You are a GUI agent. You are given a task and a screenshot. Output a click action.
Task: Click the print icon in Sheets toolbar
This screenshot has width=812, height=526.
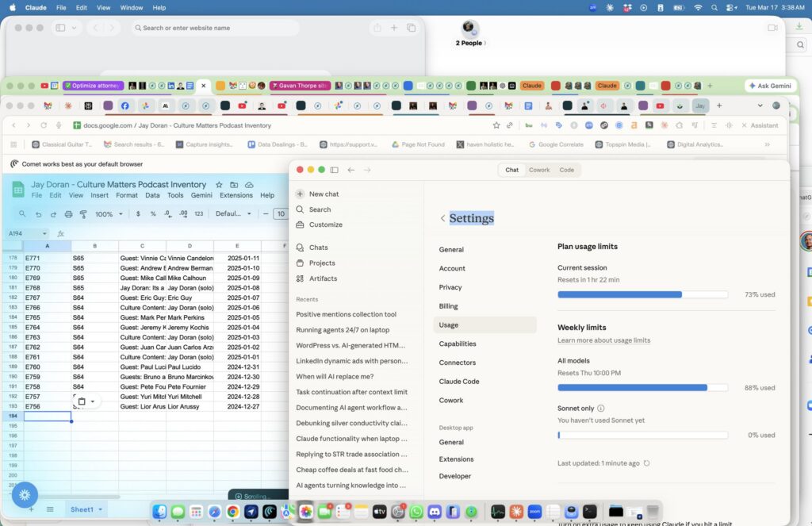click(x=69, y=214)
